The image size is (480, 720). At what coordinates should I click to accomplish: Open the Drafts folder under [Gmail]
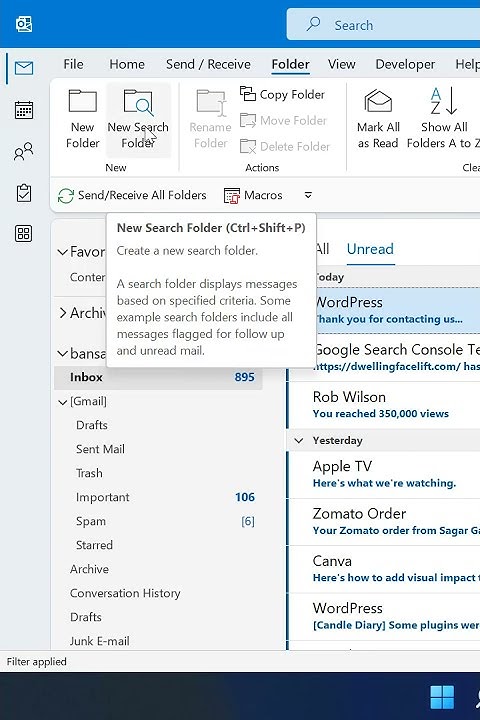coord(158,425)
